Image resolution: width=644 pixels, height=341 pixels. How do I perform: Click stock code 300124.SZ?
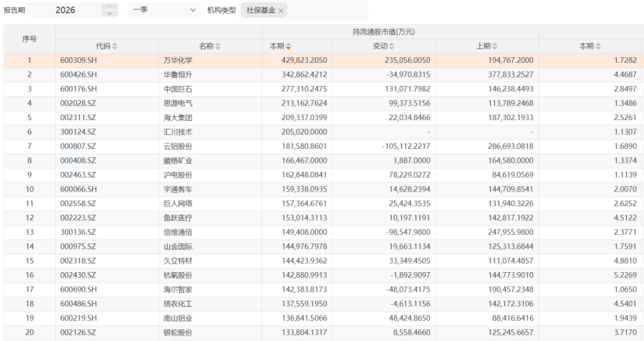78,132
